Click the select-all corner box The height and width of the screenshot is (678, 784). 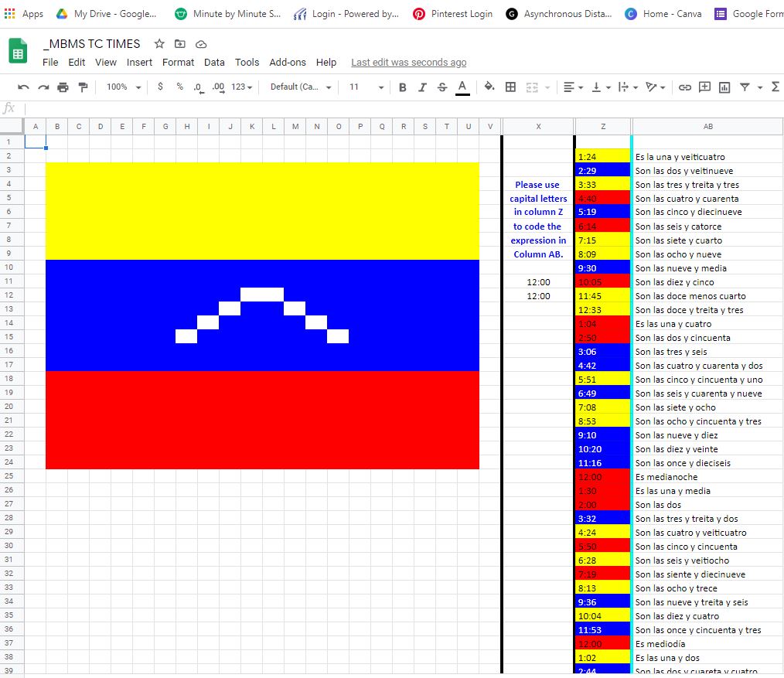12,127
